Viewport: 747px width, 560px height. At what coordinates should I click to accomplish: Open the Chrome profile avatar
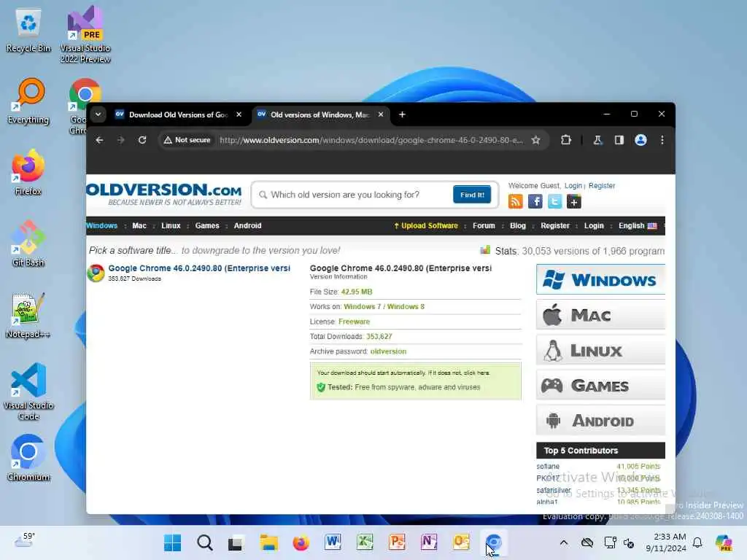pyautogui.click(x=640, y=140)
